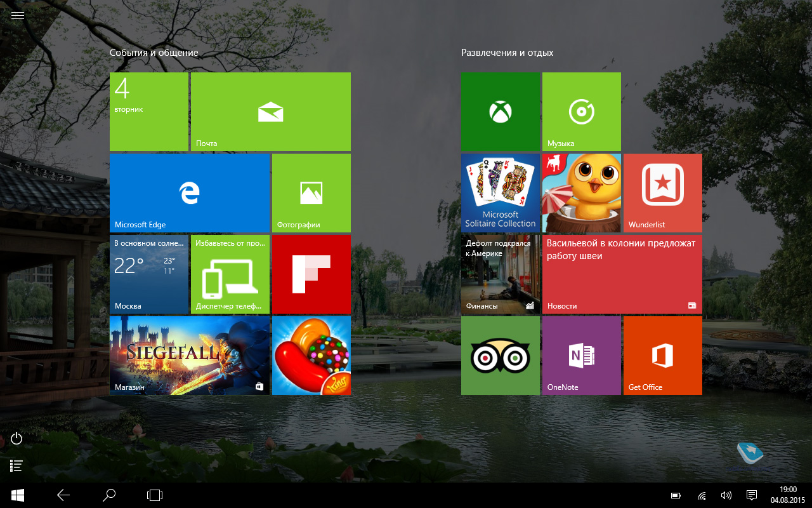Open the Финансы finance tile
This screenshot has height=508, width=812.
tap(501, 274)
